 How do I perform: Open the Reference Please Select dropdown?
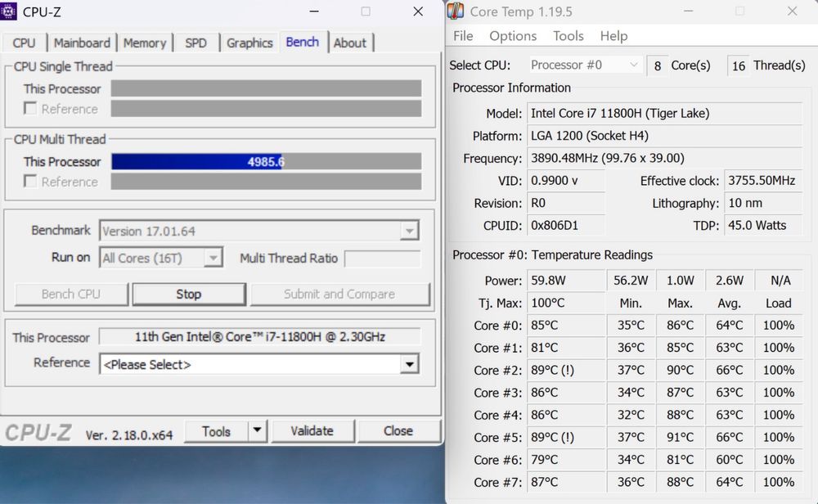click(259, 364)
